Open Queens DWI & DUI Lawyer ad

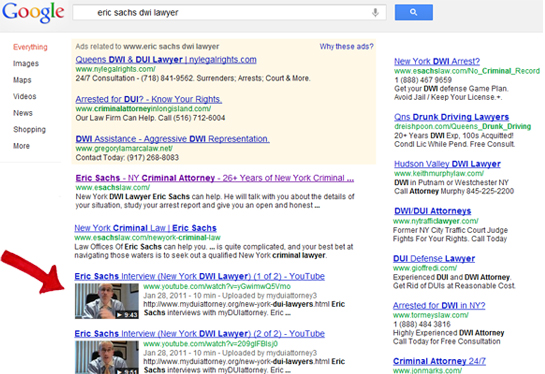(x=166, y=60)
